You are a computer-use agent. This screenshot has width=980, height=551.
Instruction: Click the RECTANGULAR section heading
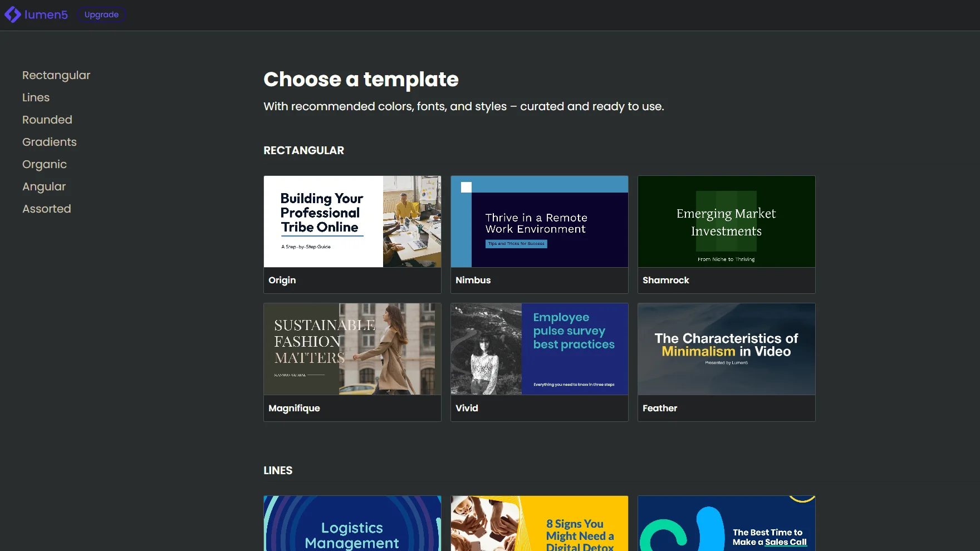(x=304, y=150)
